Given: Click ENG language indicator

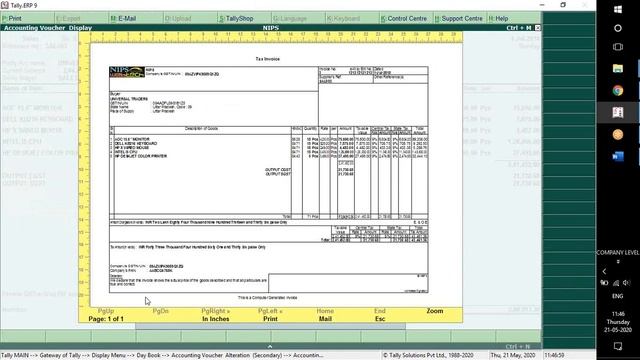Looking at the screenshot, I should [x=618, y=296].
